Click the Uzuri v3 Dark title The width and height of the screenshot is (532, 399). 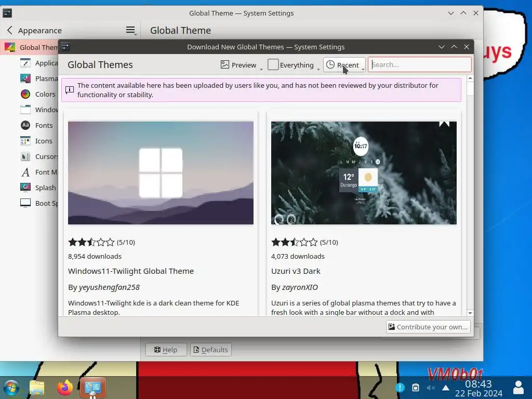pos(296,271)
